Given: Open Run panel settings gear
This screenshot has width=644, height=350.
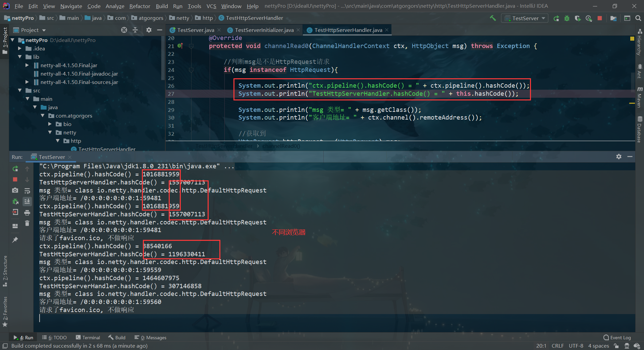Looking at the screenshot, I should pos(619,157).
